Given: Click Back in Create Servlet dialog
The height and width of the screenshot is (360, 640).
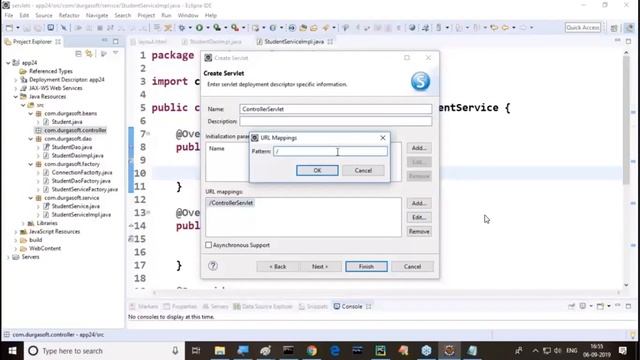Looking at the screenshot, I should 278,267.
